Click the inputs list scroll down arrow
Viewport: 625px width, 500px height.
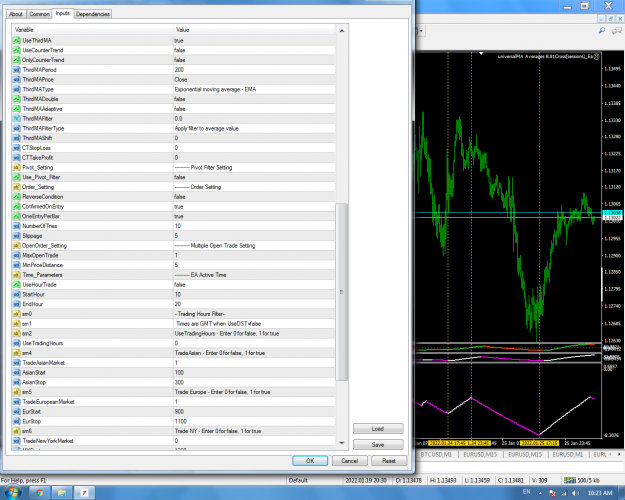click(342, 443)
